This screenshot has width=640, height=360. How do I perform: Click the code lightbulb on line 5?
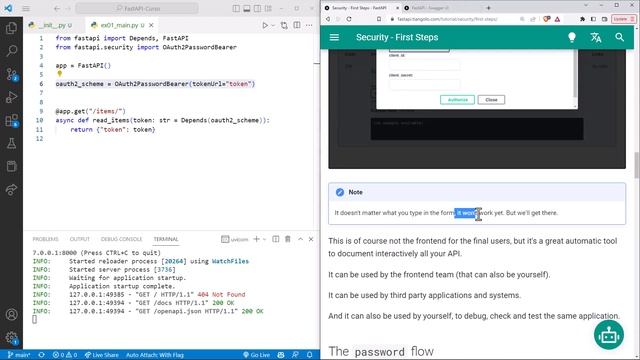(60, 74)
